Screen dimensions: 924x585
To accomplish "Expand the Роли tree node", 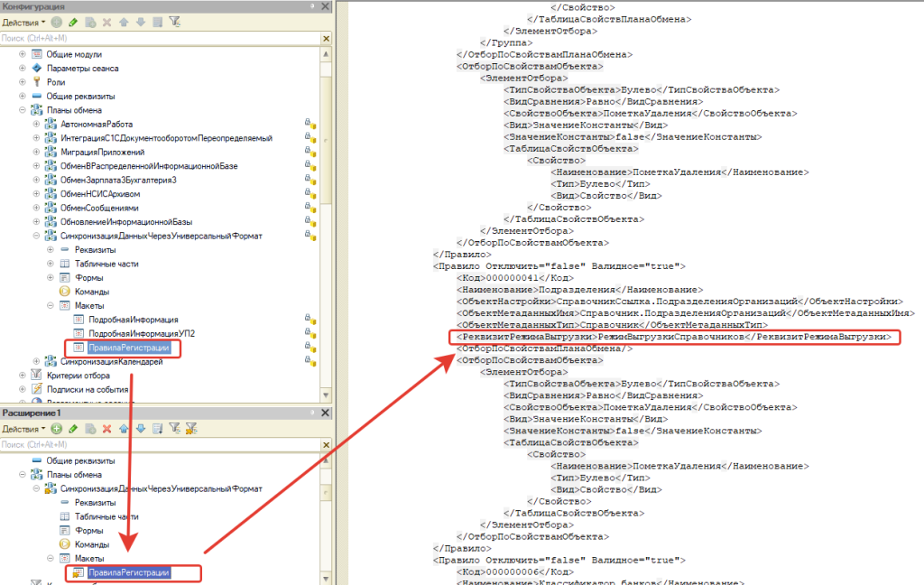I will (x=23, y=82).
